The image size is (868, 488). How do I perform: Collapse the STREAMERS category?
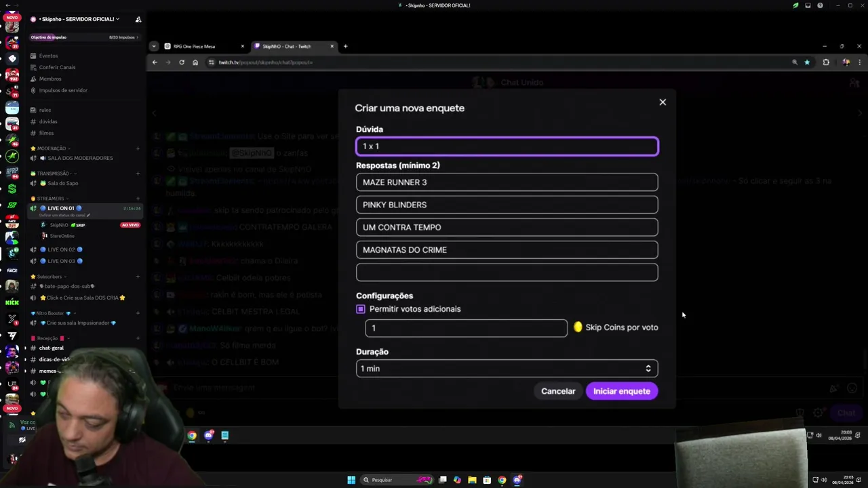50,199
